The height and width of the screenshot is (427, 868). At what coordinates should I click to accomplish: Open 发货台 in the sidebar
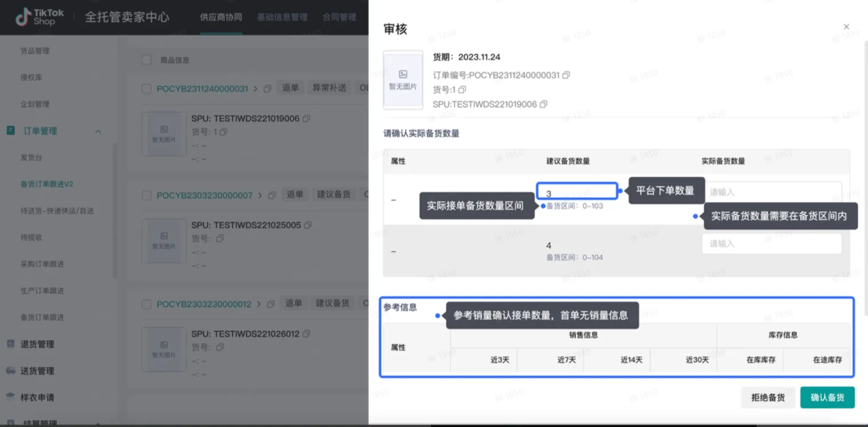(x=31, y=157)
